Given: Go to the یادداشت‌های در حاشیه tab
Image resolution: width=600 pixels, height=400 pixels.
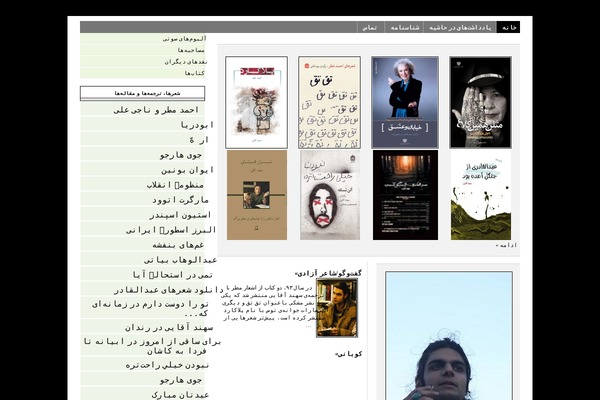Looking at the screenshot, I should coord(460,27).
